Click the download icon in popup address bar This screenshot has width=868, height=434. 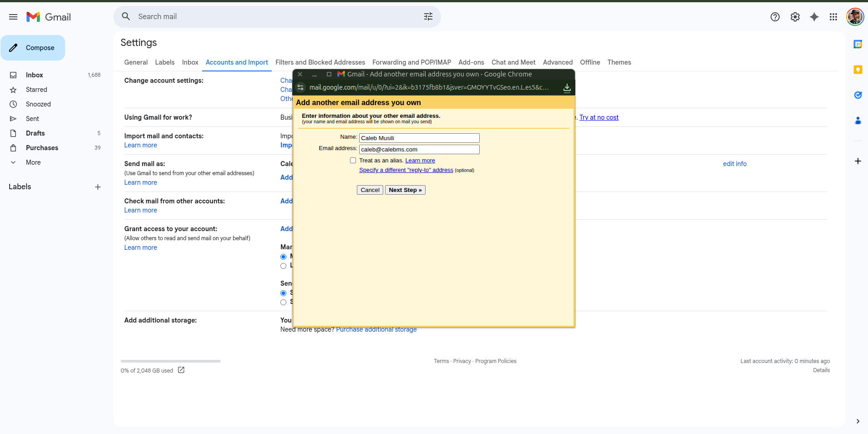coord(567,88)
